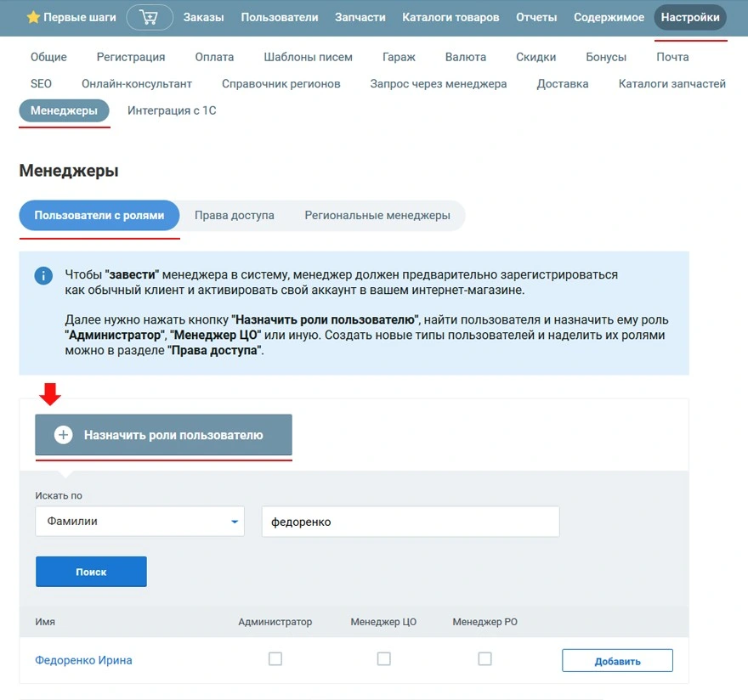Image resolution: width=748 pixels, height=700 pixels.
Task: Tick the Менеджер РО checkbox for Федоренко Ирина
Action: [x=484, y=659]
